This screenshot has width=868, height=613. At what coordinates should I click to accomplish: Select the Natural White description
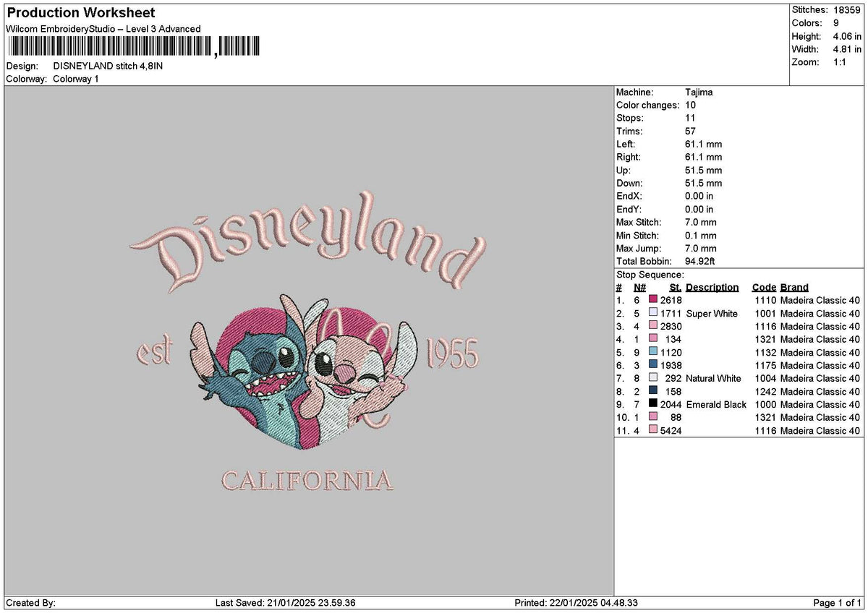click(713, 378)
